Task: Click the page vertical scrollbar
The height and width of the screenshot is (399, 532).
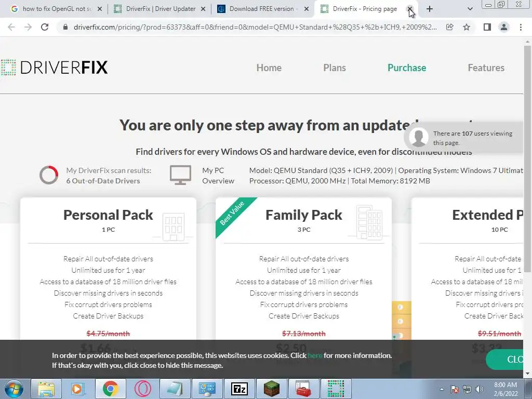Action: pos(527,158)
